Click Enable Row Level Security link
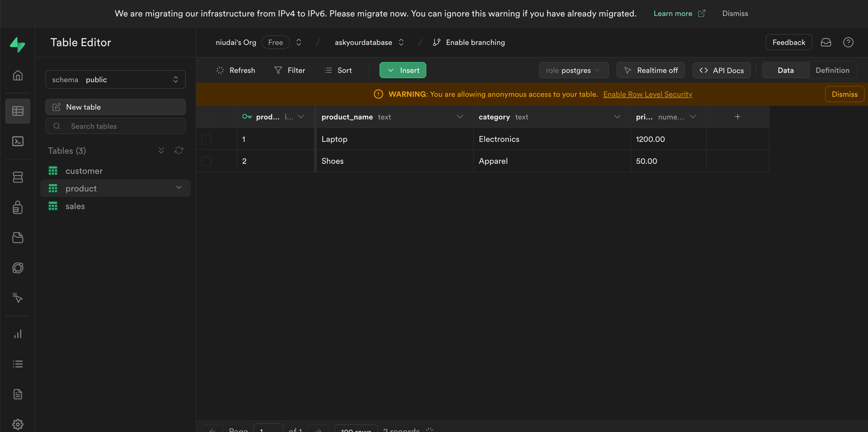The image size is (868, 432). 647,94
